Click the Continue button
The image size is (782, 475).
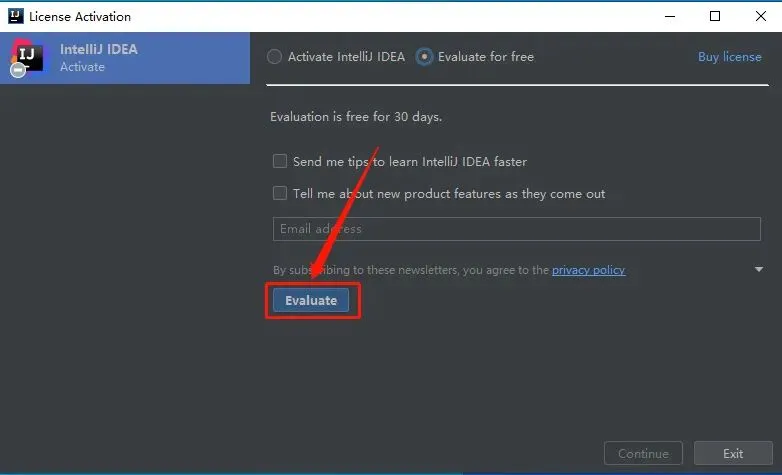[643, 454]
